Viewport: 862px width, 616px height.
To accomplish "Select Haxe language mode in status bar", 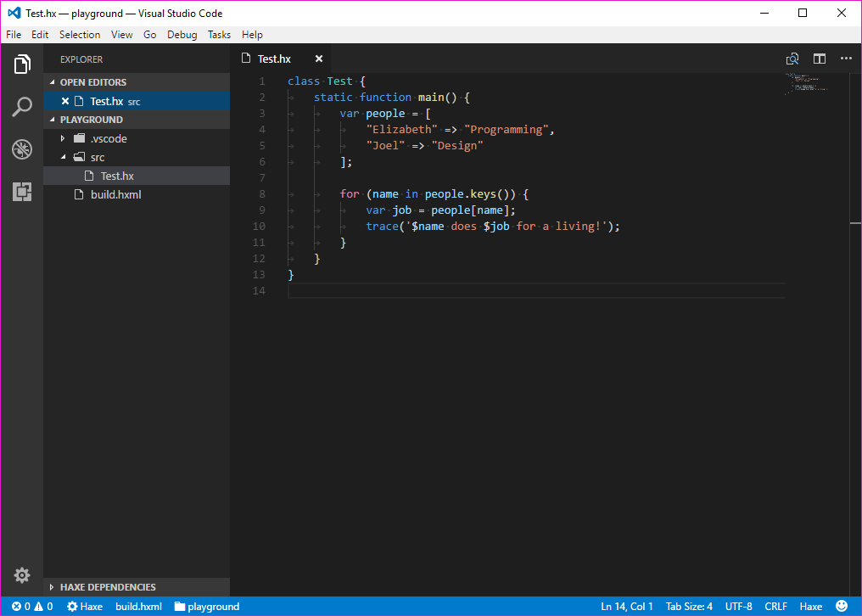I will (811, 607).
